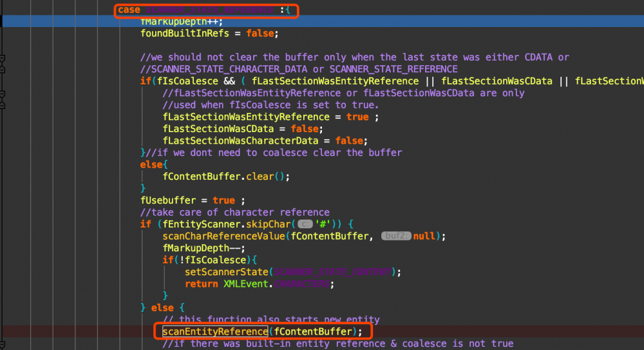Click the '} else {' line before scanEntityReference
The image size is (644, 350).
(162, 307)
